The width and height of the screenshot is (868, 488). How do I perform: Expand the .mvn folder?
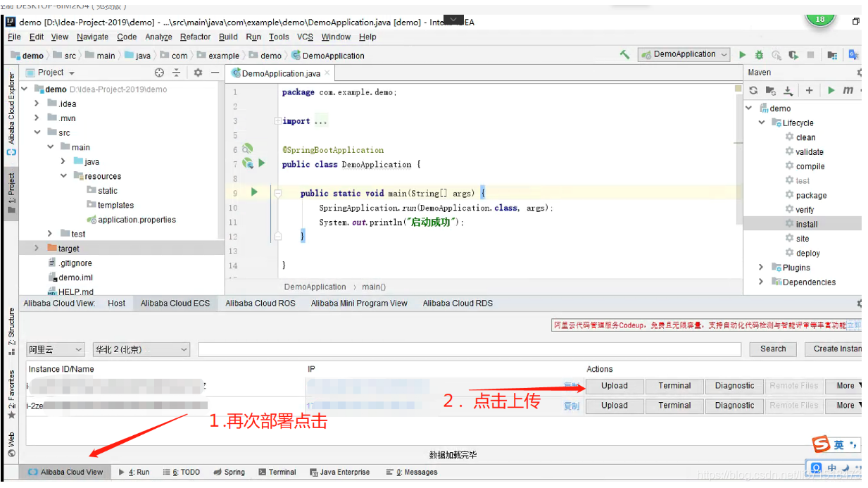[x=37, y=118]
